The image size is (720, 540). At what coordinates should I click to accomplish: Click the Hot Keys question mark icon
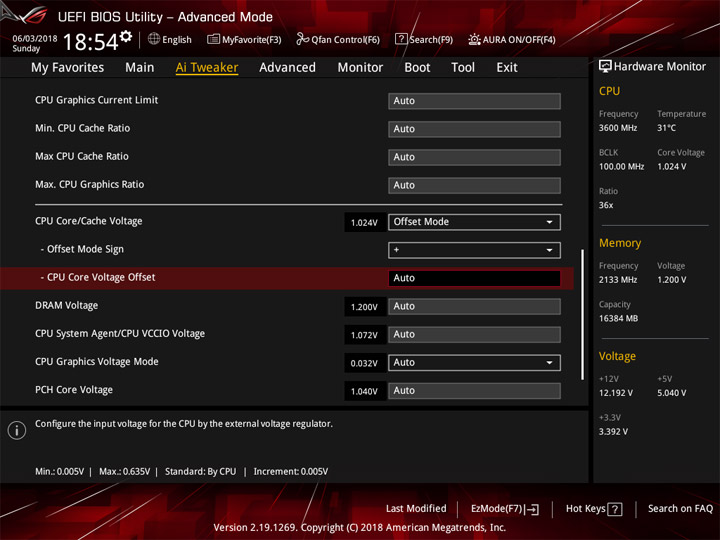tap(615, 509)
